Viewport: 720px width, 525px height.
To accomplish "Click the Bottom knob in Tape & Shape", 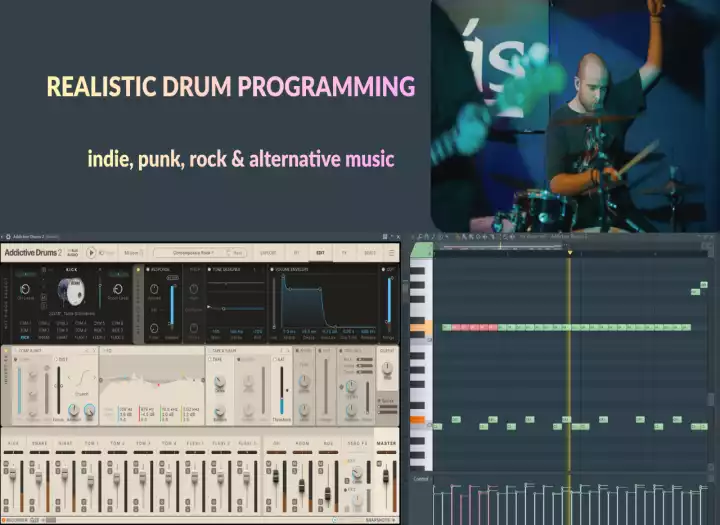I will [220, 410].
